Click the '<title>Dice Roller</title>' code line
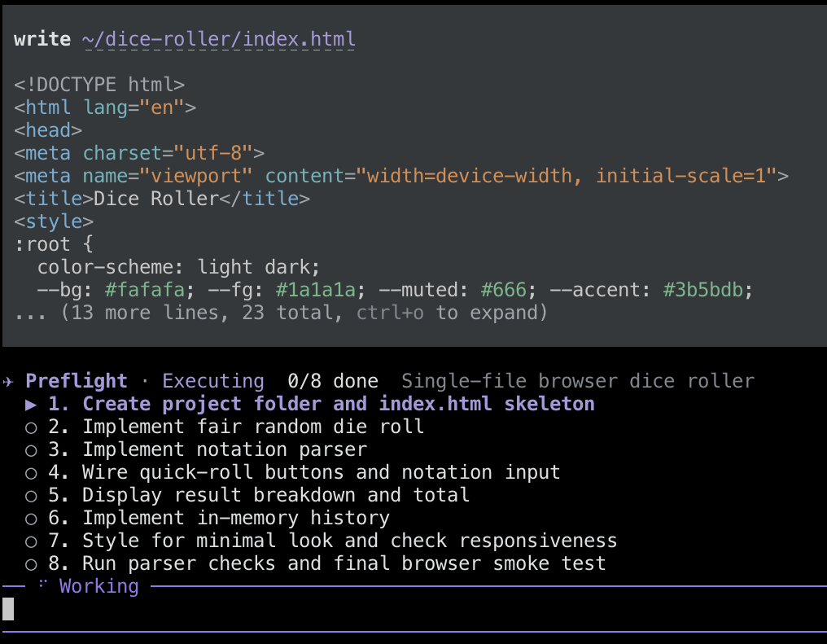The width and height of the screenshot is (827, 644). pyautogui.click(x=162, y=199)
